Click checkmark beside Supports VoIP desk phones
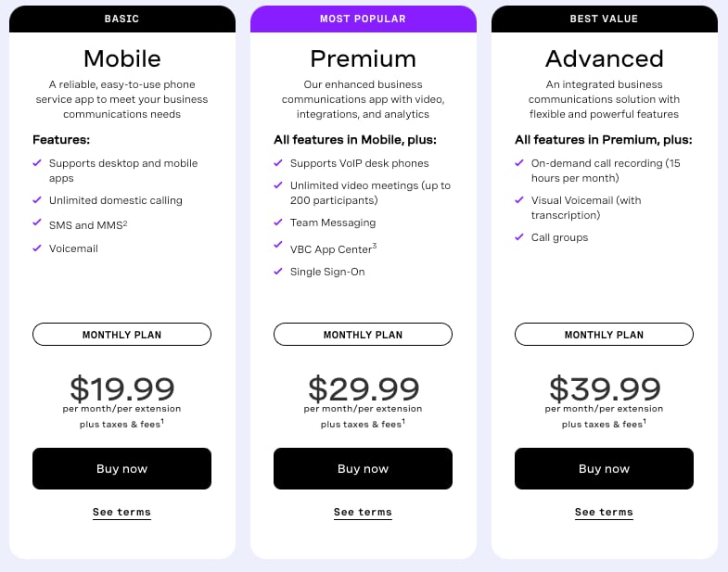The image size is (728, 572). coord(278,163)
